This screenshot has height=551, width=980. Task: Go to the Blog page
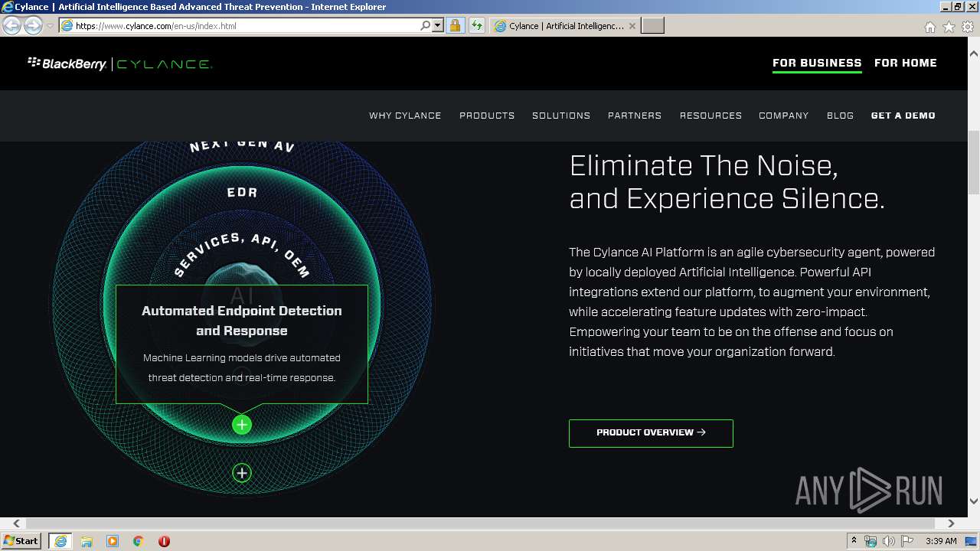point(840,116)
